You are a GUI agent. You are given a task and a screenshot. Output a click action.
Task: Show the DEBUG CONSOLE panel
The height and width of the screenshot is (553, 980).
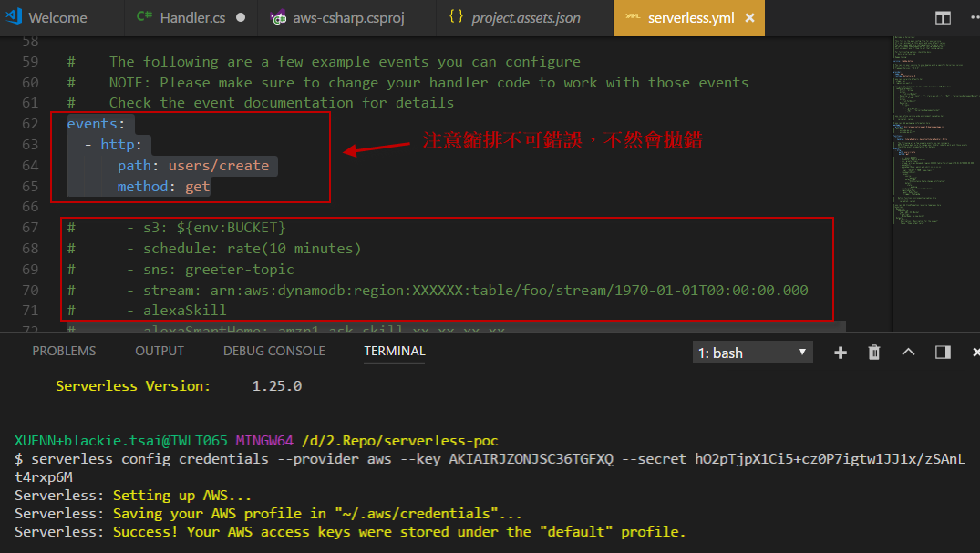click(273, 351)
